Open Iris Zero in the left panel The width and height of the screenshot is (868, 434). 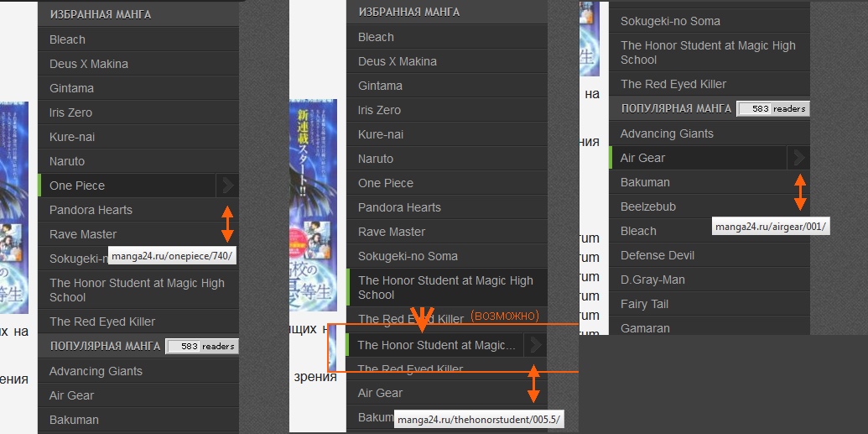138,113
